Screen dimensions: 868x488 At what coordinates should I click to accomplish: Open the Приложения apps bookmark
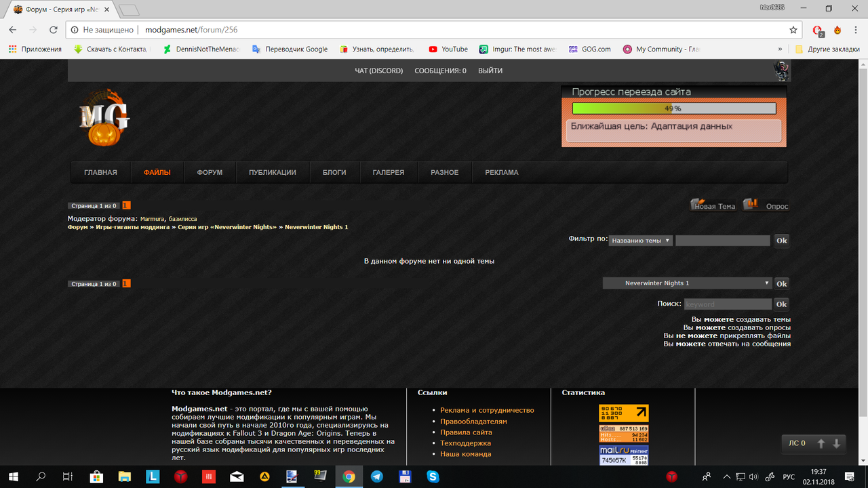[35, 49]
